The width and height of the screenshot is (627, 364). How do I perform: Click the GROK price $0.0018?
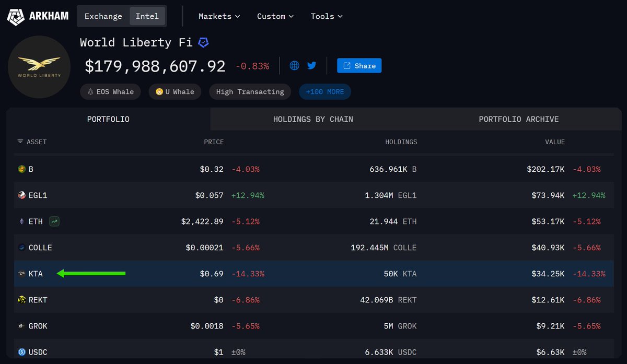[x=207, y=326]
